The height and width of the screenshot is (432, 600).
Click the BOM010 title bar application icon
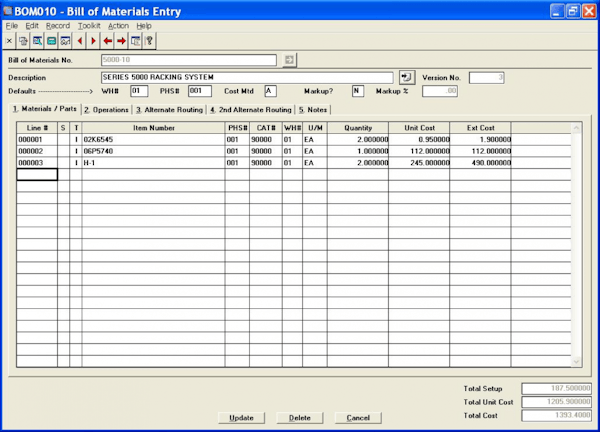pos(8,11)
